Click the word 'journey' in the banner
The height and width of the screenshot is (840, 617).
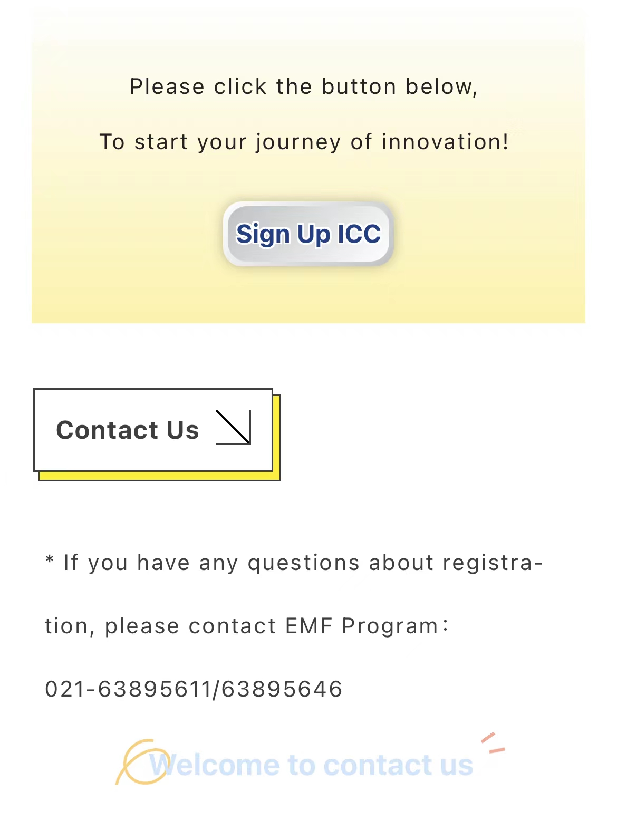[298, 142]
